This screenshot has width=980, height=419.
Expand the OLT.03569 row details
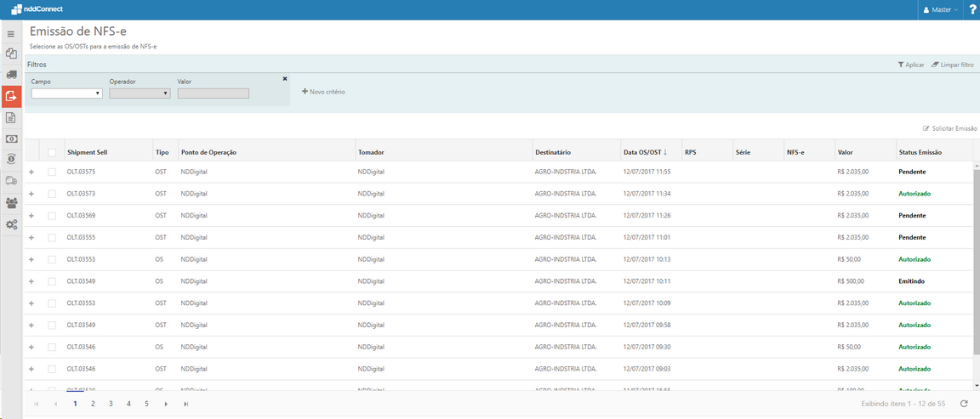[x=31, y=216]
